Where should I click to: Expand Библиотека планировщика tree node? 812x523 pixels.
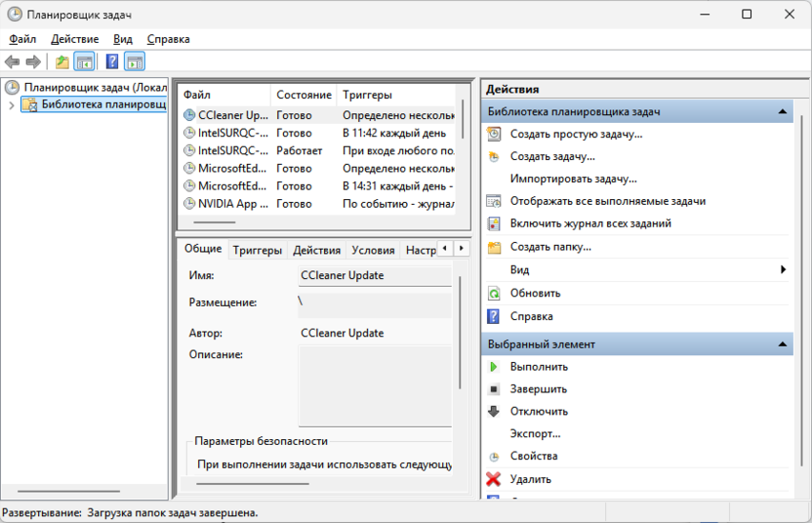pyautogui.click(x=11, y=105)
